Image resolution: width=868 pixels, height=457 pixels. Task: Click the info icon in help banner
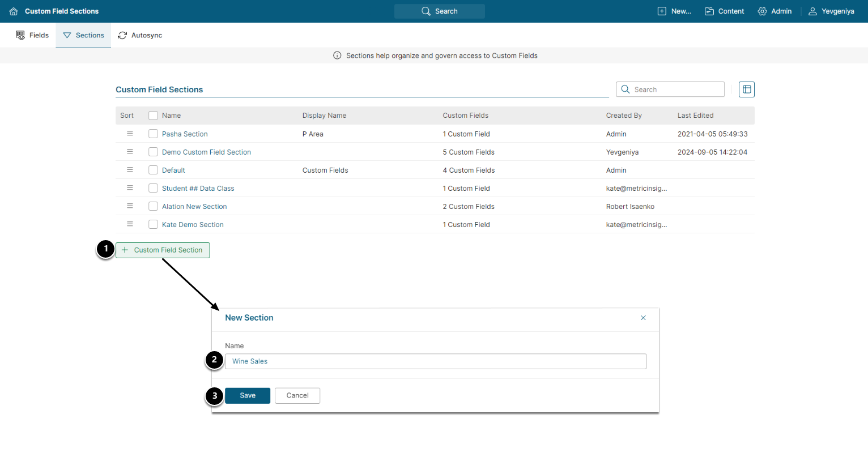point(337,55)
